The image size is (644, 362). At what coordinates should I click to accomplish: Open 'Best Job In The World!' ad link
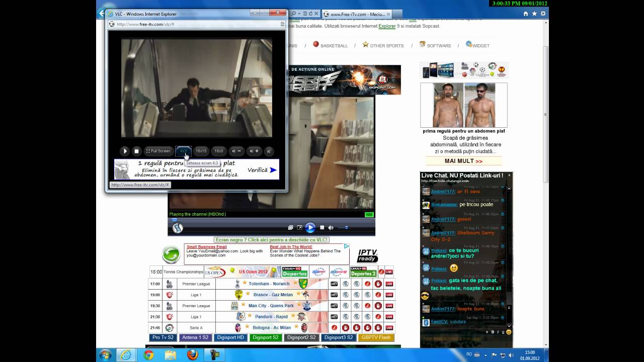coord(291,247)
